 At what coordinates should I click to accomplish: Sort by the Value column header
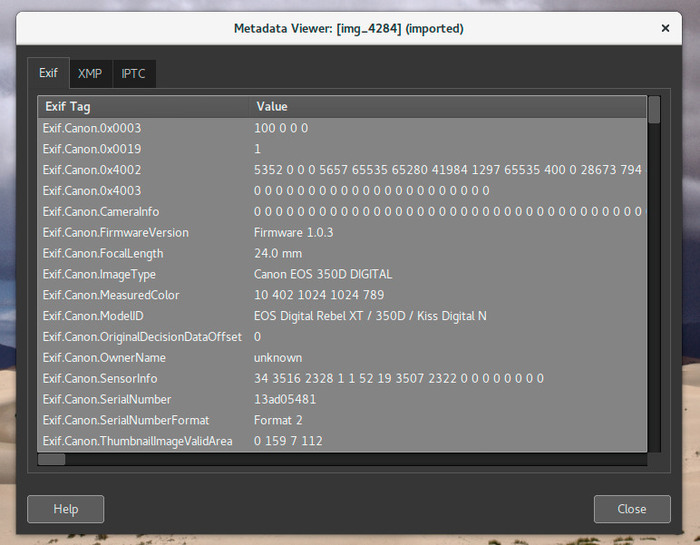tap(448, 107)
